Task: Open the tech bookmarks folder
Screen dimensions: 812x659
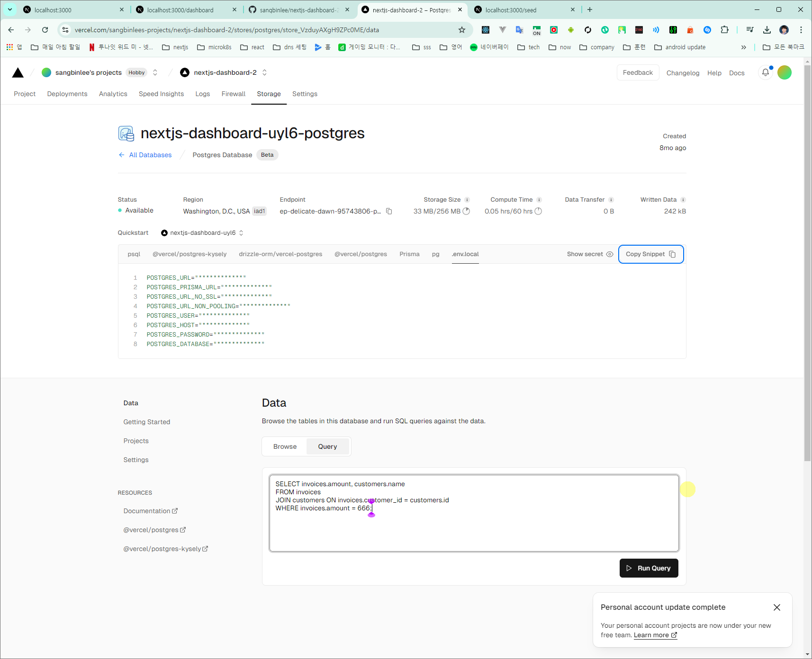Action: pyautogui.click(x=529, y=47)
